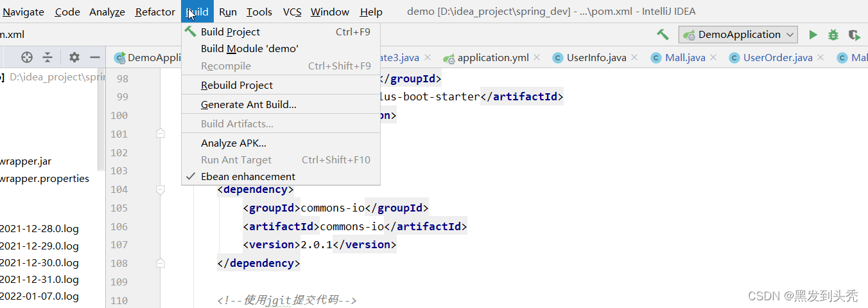This screenshot has height=308, width=868.
Task: Select Analyze APK... menu entry
Action: (x=281, y=143)
